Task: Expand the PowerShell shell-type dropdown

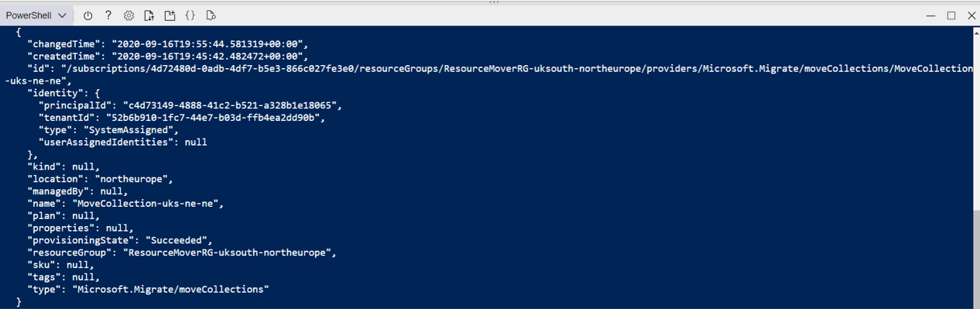Action: 36,15
